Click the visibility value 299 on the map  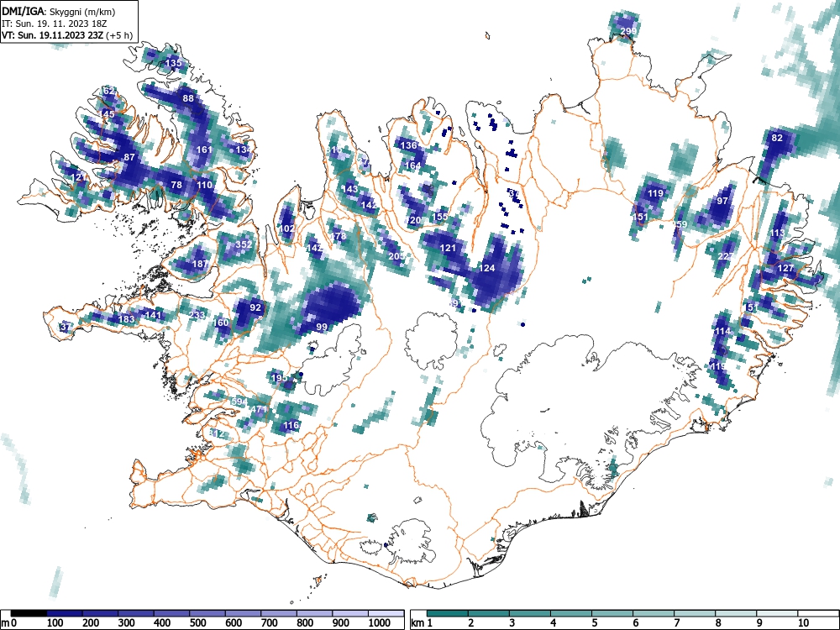[x=628, y=31]
